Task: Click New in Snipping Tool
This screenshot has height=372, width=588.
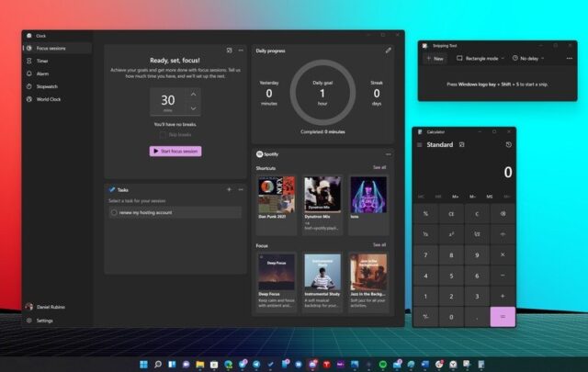Action: (x=435, y=59)
